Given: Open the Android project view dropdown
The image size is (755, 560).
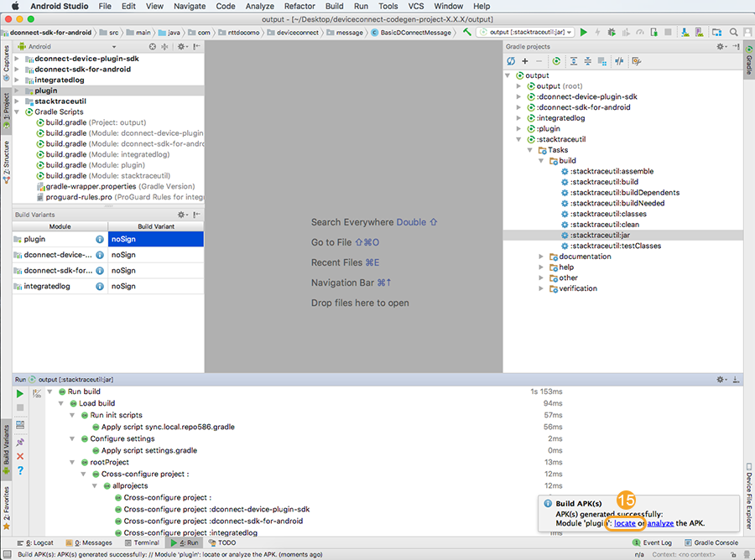Looking at the screenshot, I should (x=66, y=47).
